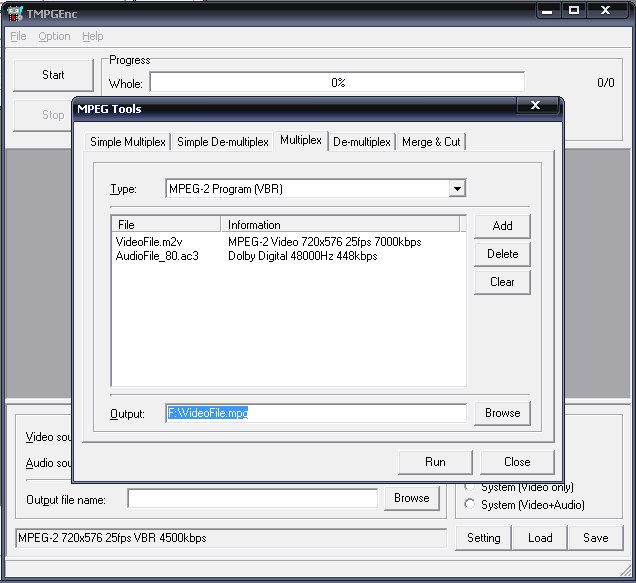Image resolution: width=636 pixels, height=583 pixels.
Task: Switch to the Simple De-multiplex tab
Action: (223, 142)
